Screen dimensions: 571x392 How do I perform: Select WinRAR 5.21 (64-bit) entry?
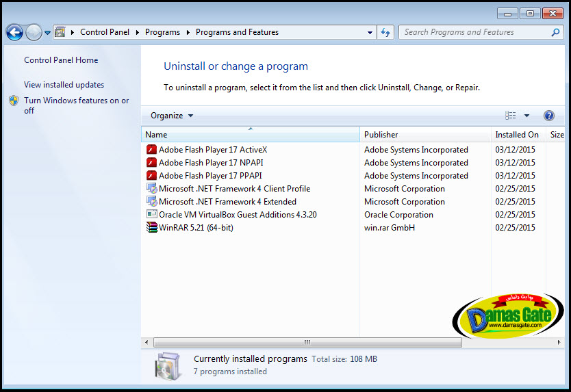click(196, 228)
